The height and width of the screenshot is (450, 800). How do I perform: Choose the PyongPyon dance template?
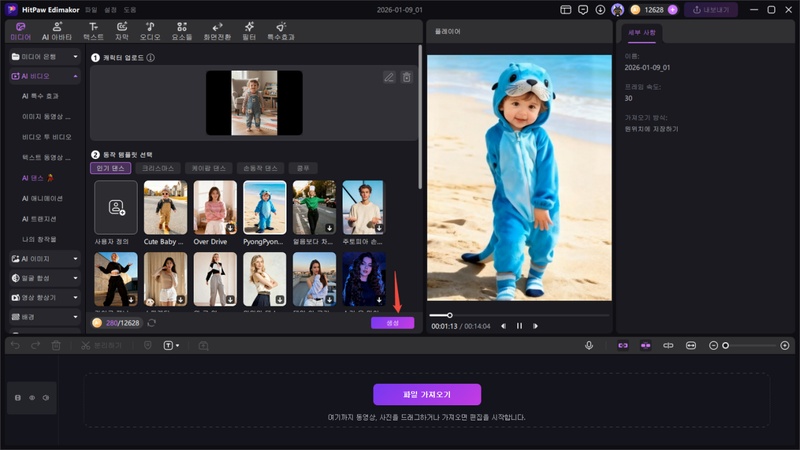coord(264,207)
